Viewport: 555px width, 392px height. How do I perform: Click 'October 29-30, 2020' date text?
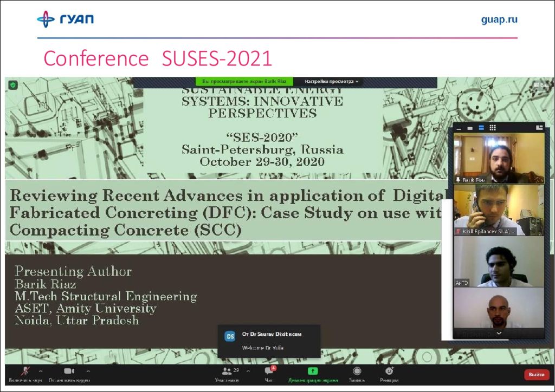point(262,162)
